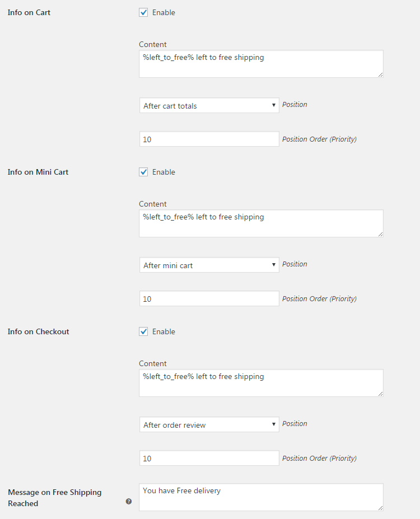Click resize handle of Checkout content box
420x519 pixels.
(381, 394)
